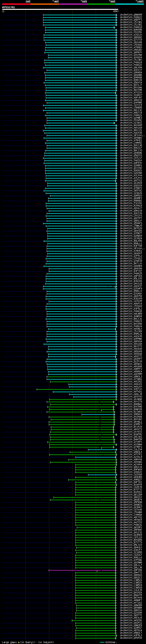Select label UniRef100_A3F5L3
Screen dimensions: 146x644
[x=131, y=635]
